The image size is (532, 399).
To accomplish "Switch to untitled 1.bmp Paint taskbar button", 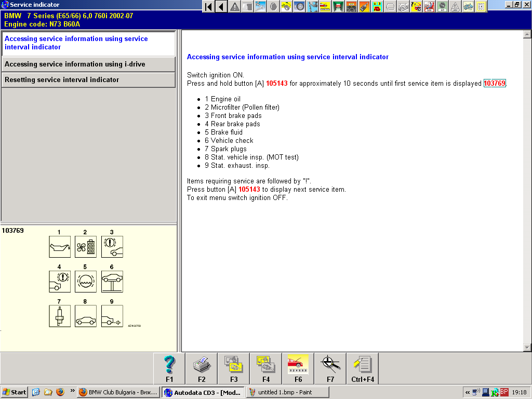I will pos(287,392).
